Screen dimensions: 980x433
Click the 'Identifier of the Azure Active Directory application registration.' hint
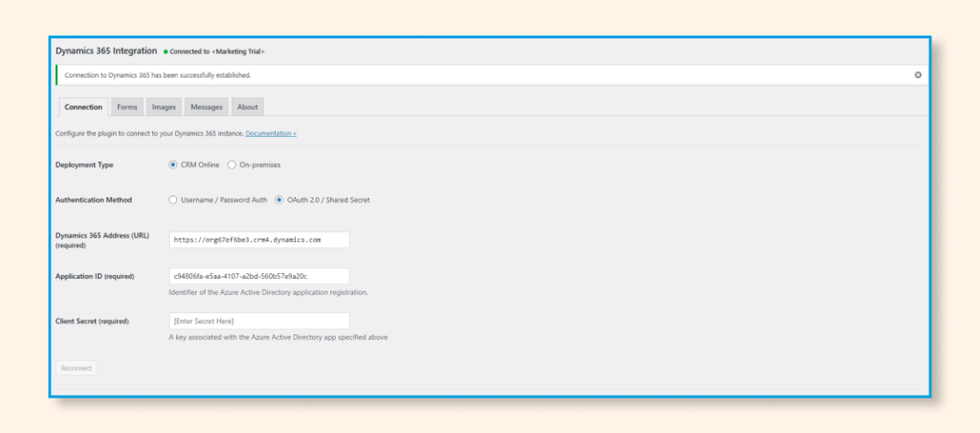coord(268,292)
